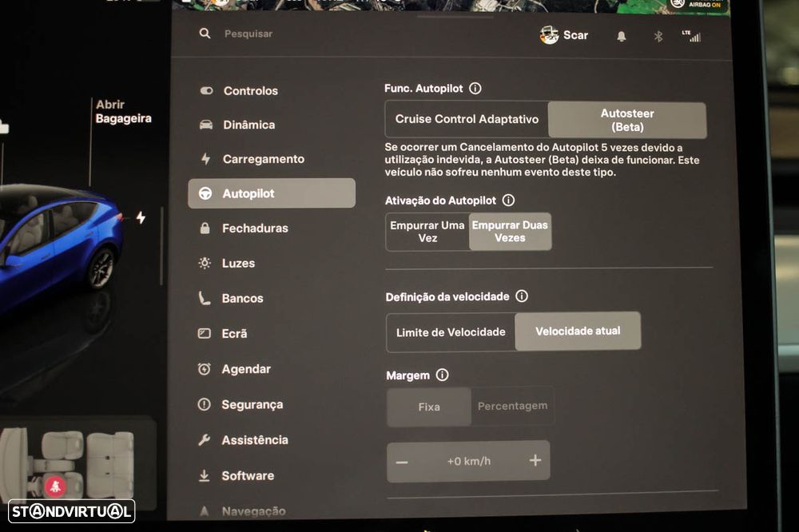Show info for Ativação do Autopilot
This screenshot has width=799, height=532.
pyautogui.click(x=508, y=200)
